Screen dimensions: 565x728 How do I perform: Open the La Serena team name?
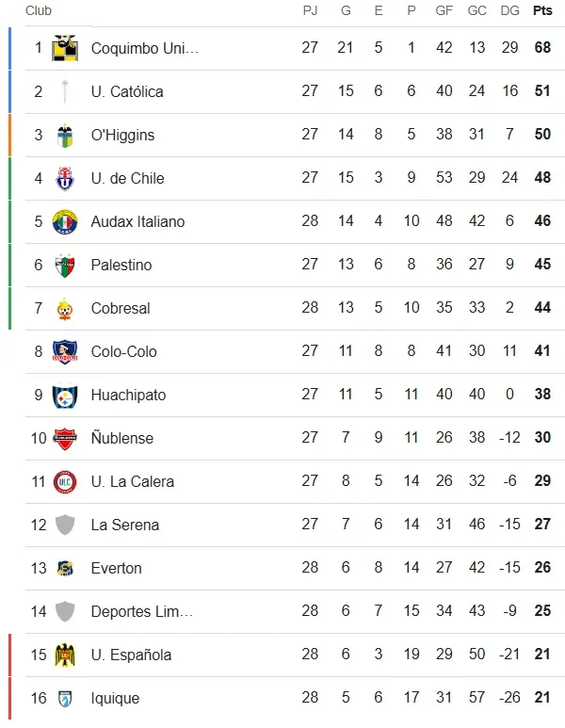click(124, 525)
